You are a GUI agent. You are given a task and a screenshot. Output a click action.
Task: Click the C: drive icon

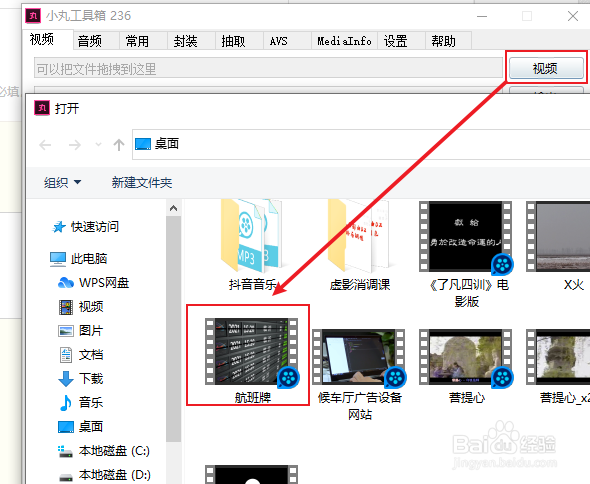pyautogui.click(x=65, y=451)
